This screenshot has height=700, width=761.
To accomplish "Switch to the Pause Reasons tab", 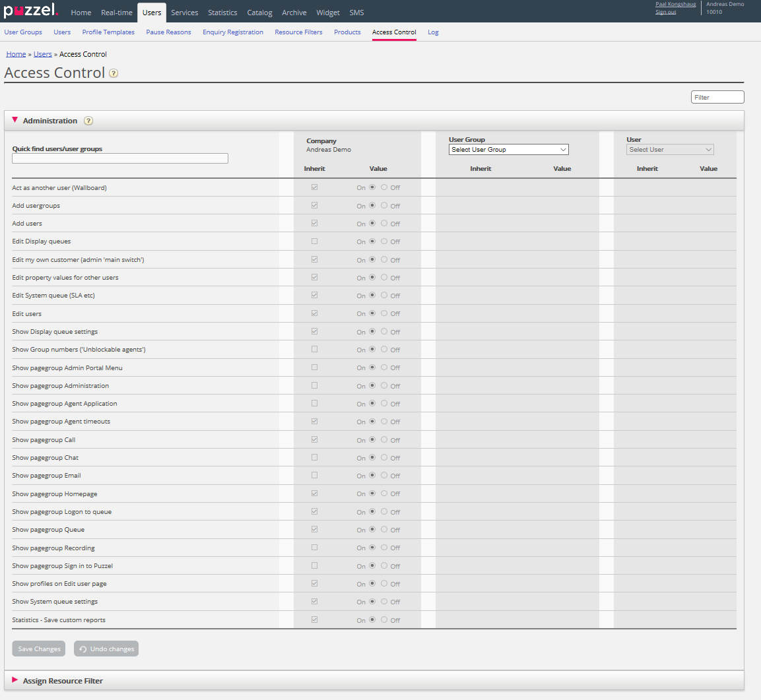I will click(168, 32).
